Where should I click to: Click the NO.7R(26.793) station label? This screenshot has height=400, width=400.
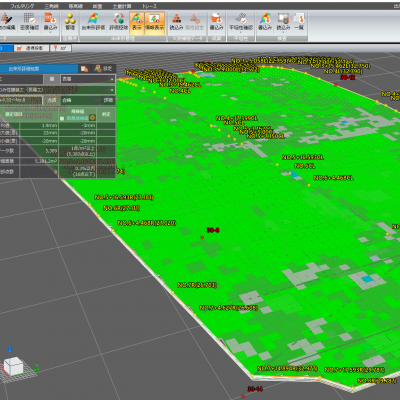click(x=197, y=285)
